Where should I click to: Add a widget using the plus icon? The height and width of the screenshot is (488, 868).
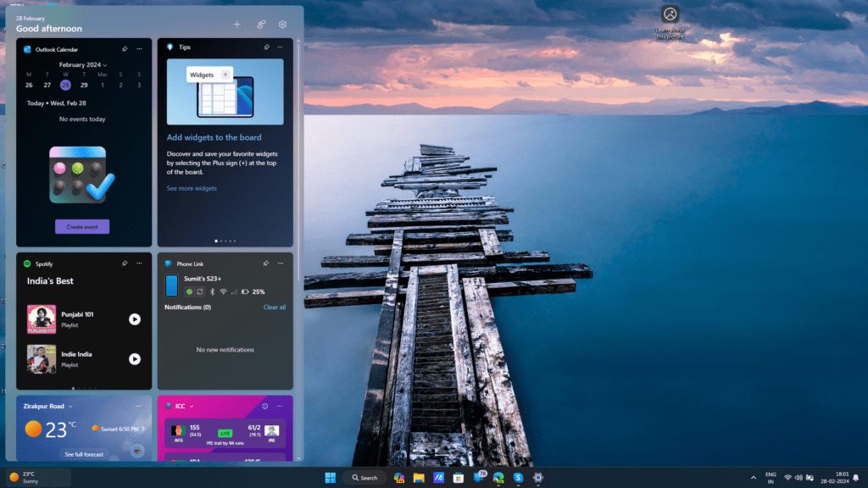click(237, 25)
